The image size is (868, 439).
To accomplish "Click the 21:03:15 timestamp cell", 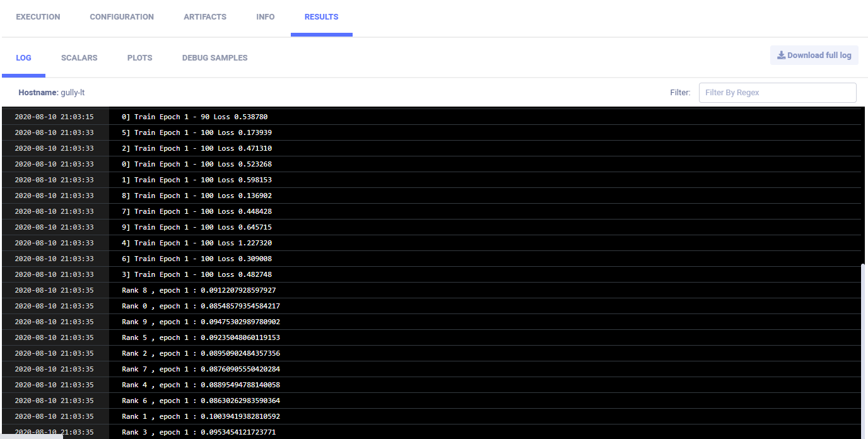I will coord(54,117).
